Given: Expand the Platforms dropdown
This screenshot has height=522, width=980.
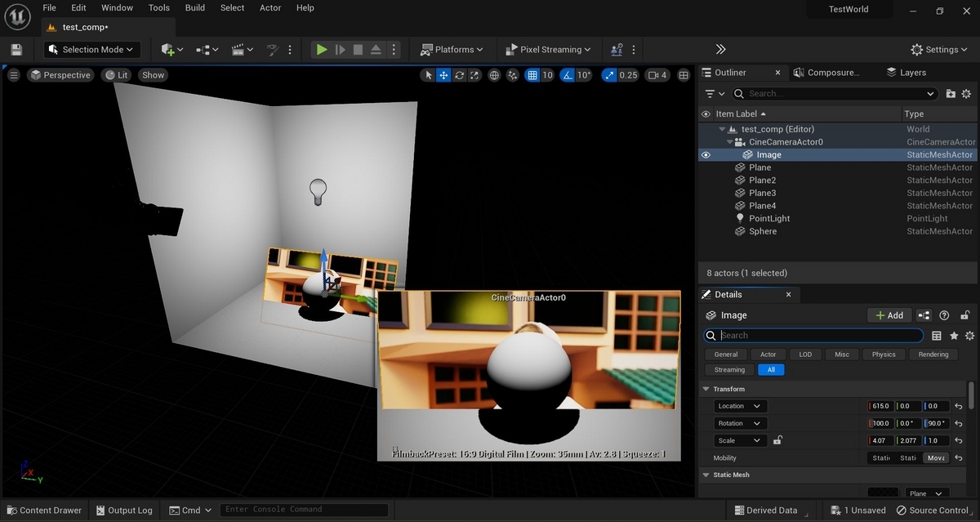Looking at the screenshot, I should coord(452,50).
